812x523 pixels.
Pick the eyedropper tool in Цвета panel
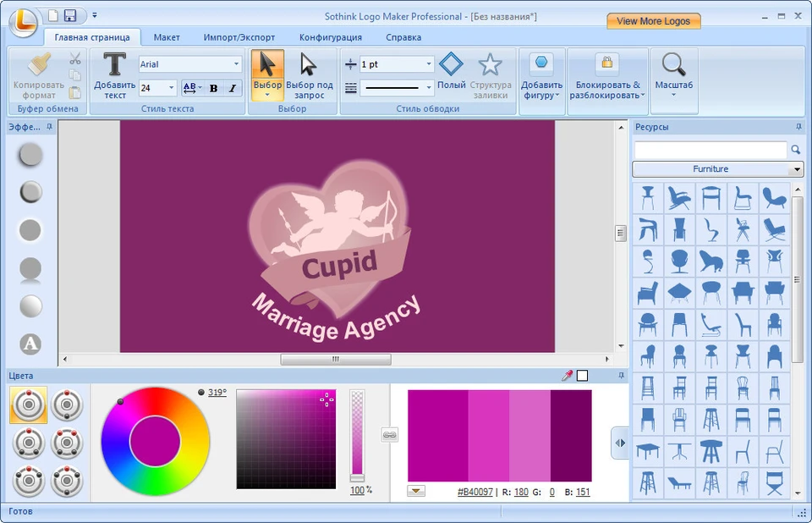coord(567,375)
